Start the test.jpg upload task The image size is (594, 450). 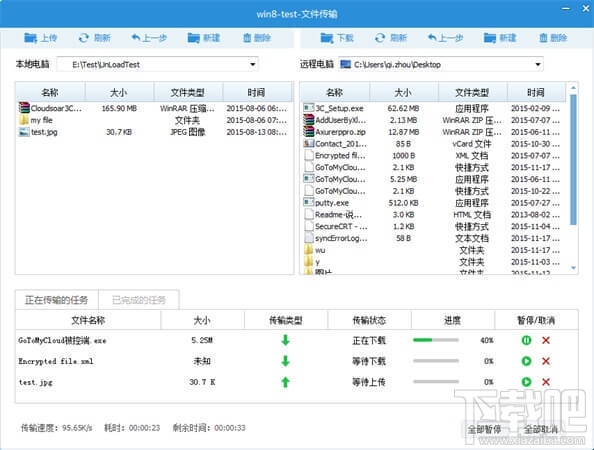526,382
